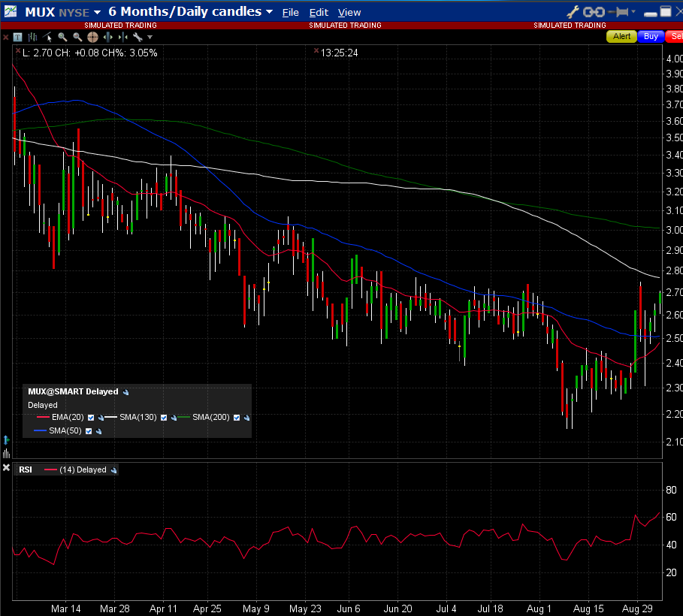
Task: Open global configuration wrench in title bar
Action: point(573,12)
